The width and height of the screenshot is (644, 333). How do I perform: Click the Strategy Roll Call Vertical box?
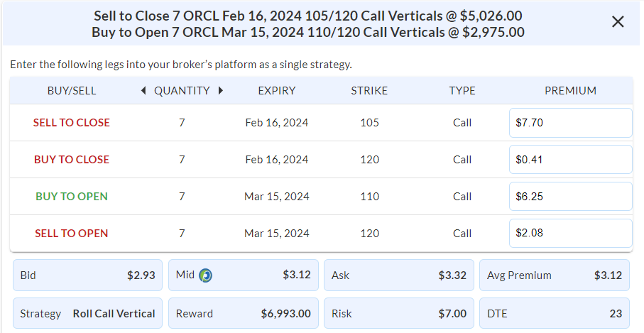87,313
